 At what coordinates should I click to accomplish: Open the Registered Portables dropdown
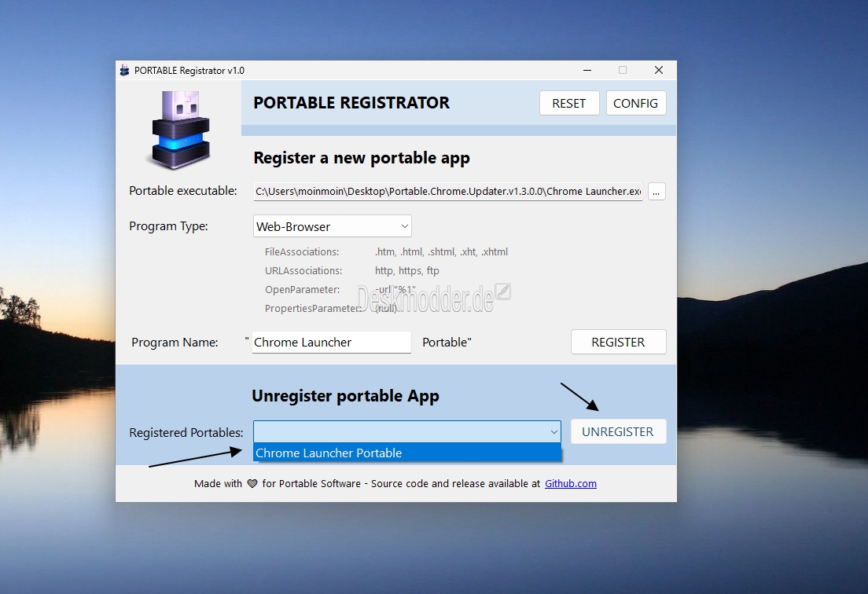tap(407, 432)
